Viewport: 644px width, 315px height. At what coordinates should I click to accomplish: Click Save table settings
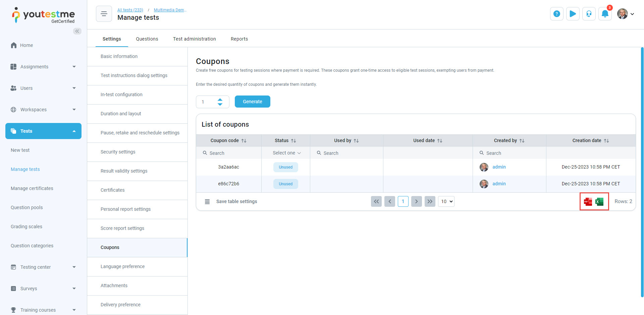click(236, 201)
